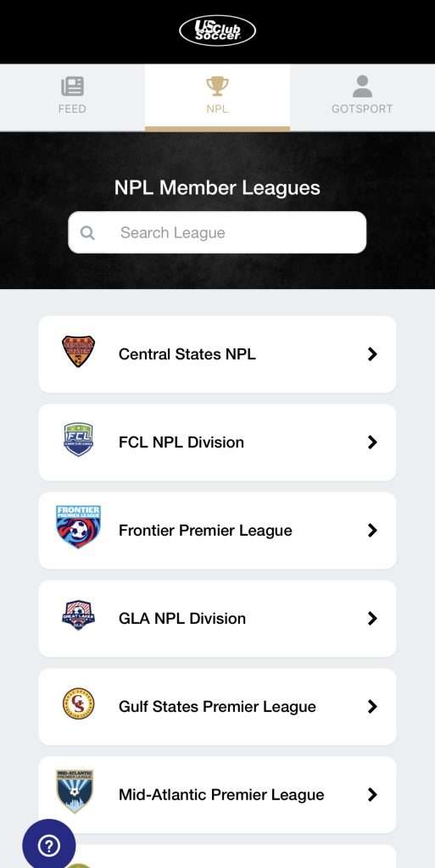This screenshot has height=868, width=435.
Task: Tap the Gulf States circular emblem
Action: 78,704
